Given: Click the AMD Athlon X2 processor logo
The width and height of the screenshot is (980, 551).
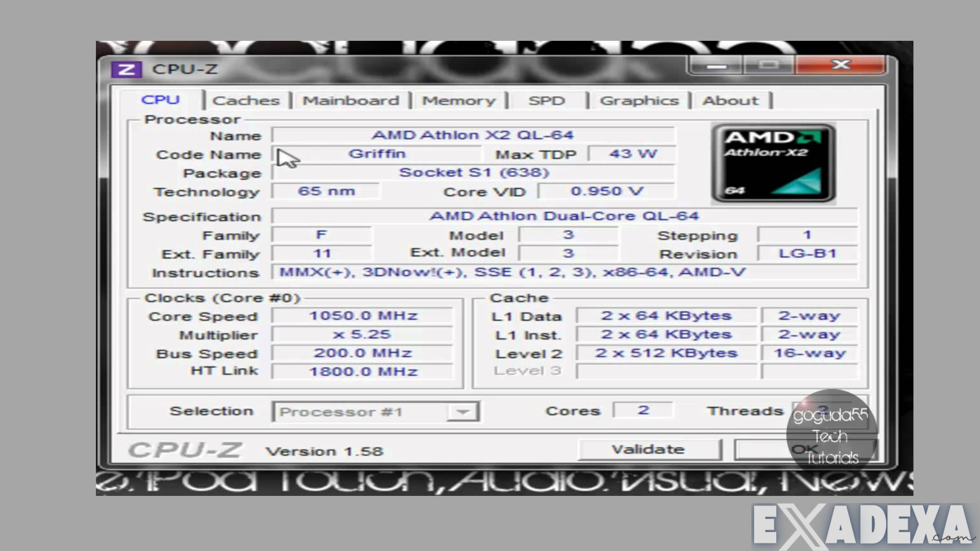Looking at the screenshot, I should [x=772, y=162].
